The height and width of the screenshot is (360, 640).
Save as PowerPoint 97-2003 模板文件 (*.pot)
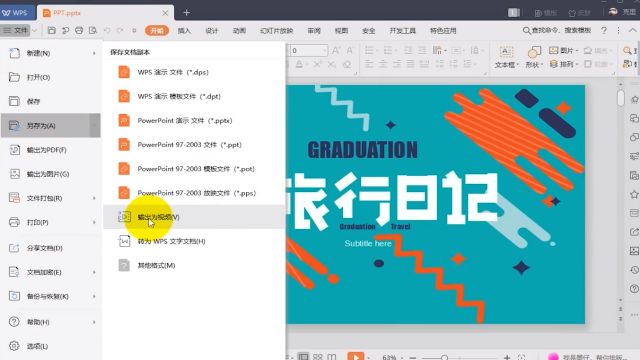point(194,169)
